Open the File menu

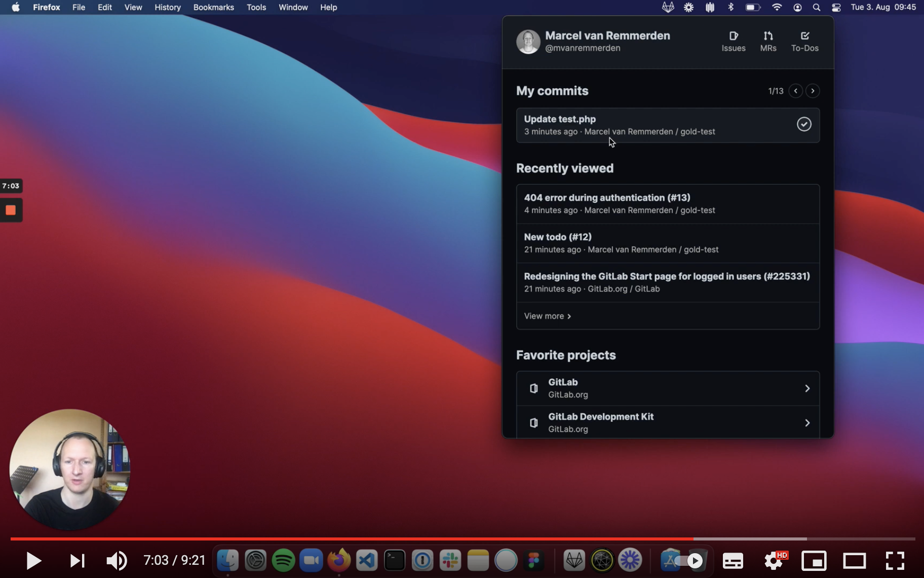[x=79, y=7]
